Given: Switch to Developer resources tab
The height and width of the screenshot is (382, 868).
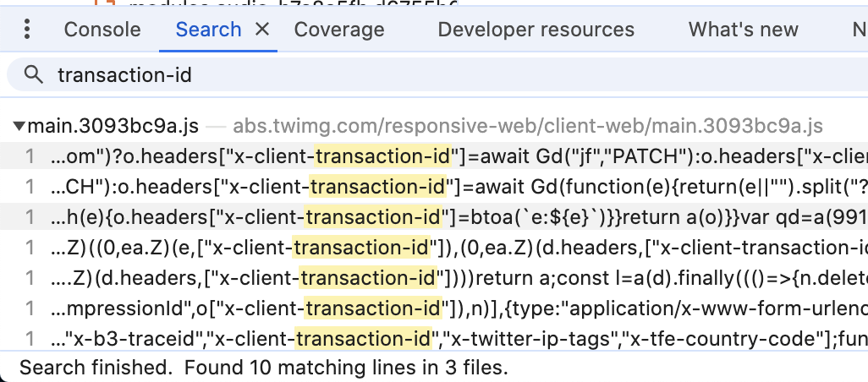Looking at the screenshot, I should [x=536, y=30].
